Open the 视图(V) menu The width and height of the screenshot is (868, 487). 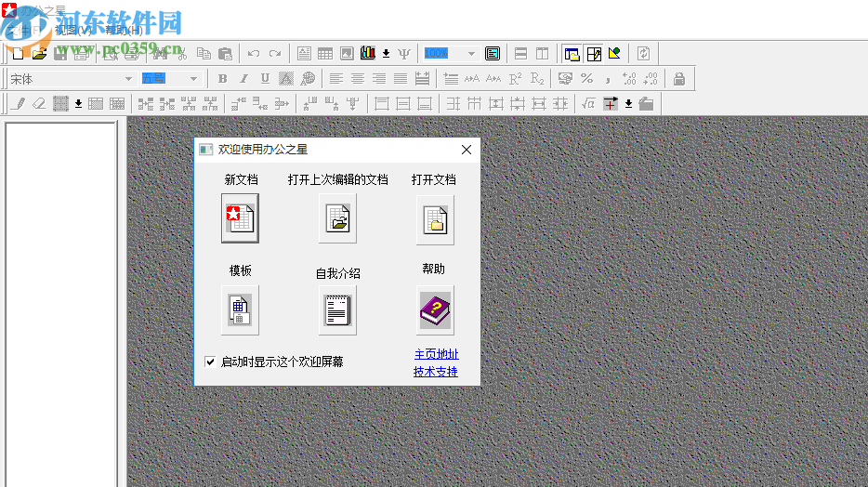pyautogui.click(x=73, y=31)
